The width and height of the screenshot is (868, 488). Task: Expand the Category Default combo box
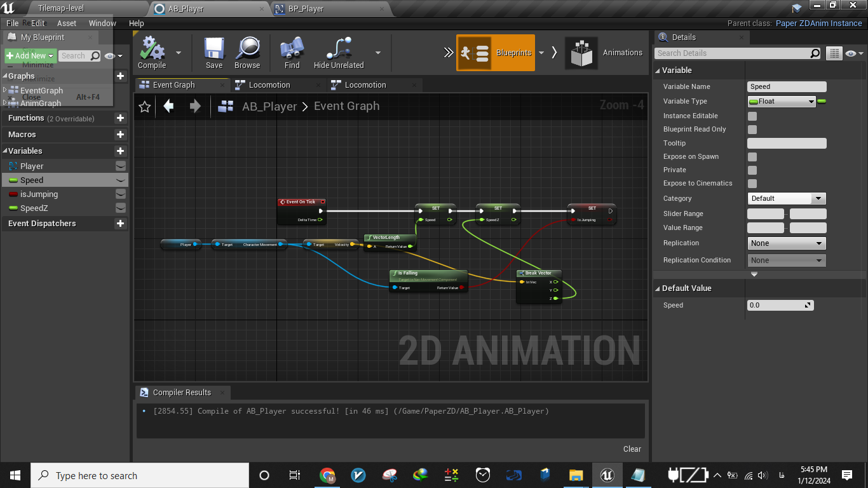click(x=787, y=198)
